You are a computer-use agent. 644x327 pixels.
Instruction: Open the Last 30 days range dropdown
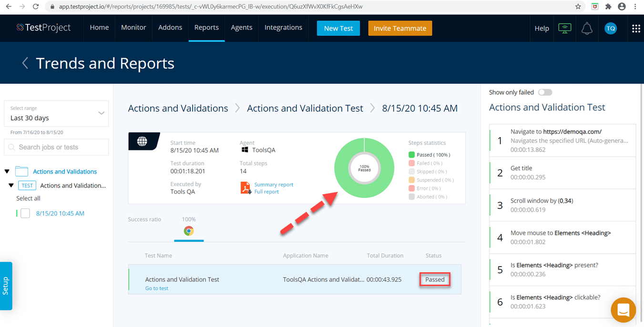pos(56,114)
